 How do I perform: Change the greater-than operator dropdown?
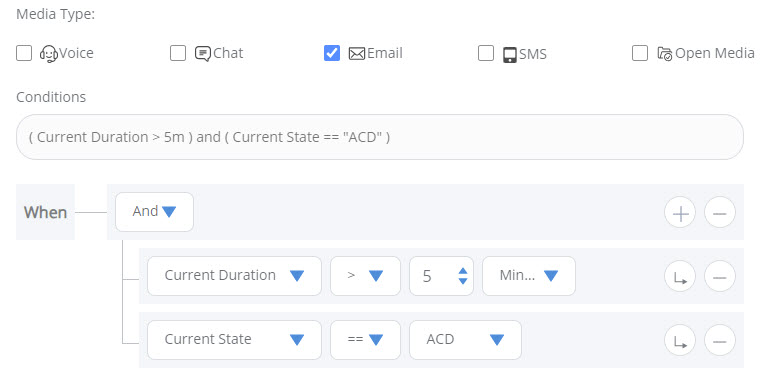365,276
